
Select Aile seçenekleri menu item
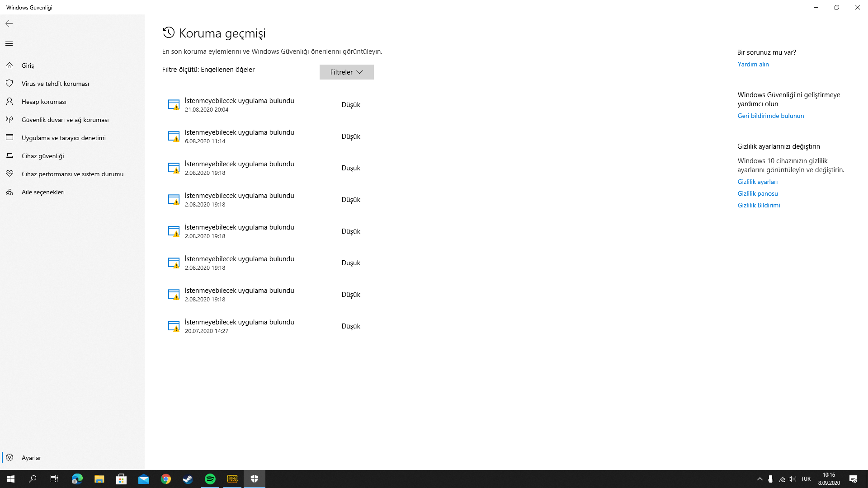point(43,192)
